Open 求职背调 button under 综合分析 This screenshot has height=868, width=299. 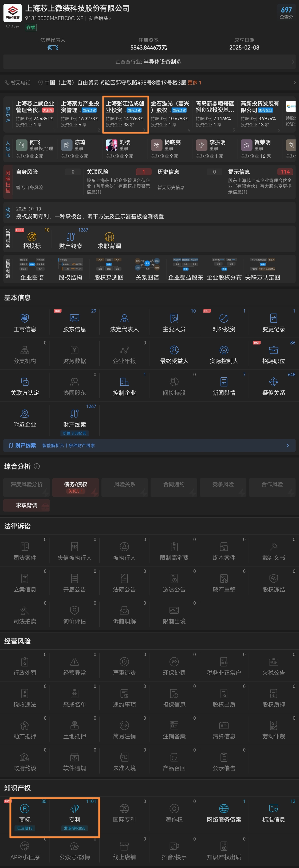[x=27, y=505]
